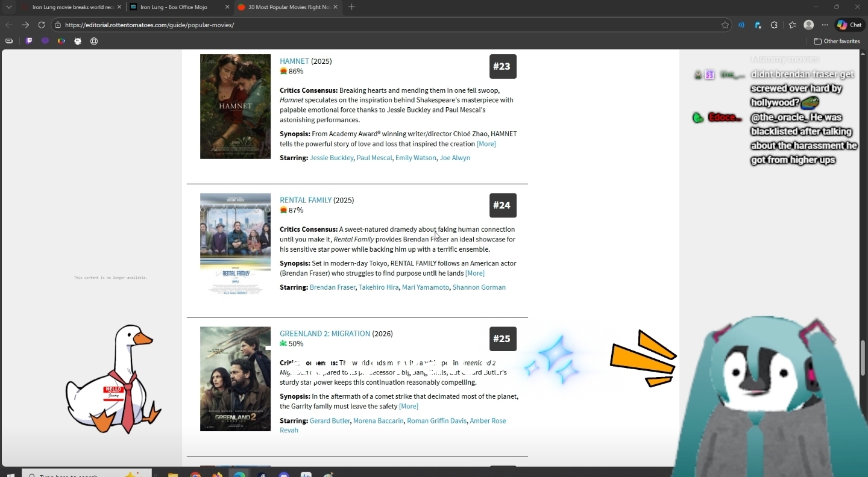Click the #23 rank badge

503,66
